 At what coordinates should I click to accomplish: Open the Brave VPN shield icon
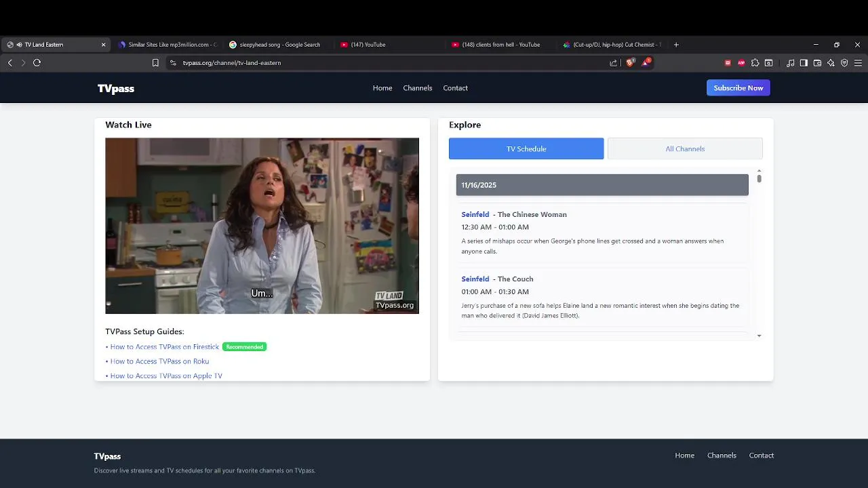pos(844,62)
